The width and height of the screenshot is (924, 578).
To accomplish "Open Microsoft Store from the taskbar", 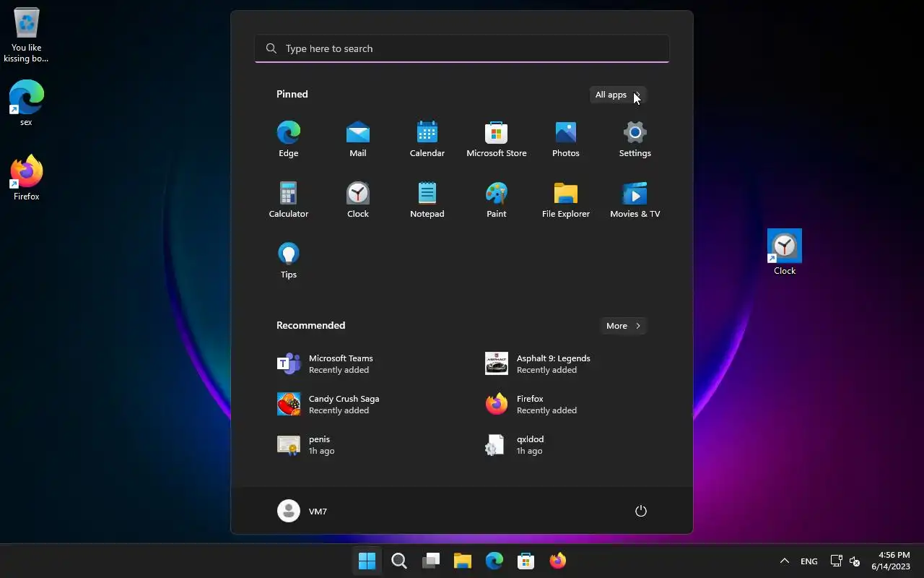I will 526,561.
